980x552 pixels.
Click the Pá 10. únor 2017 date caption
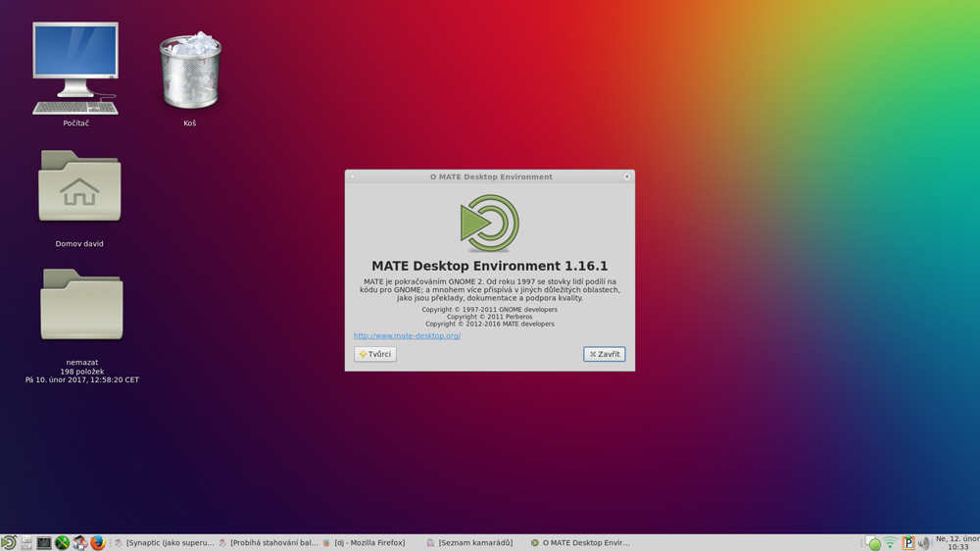point(82,380)
